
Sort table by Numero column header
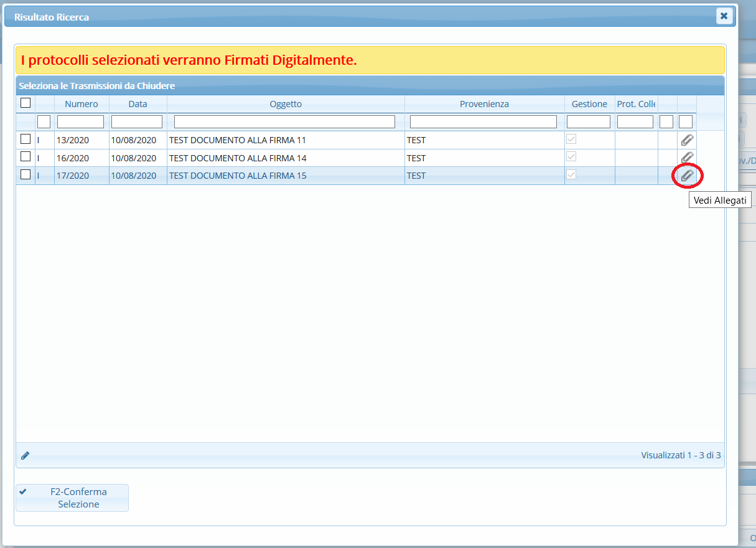pos(81,104)
